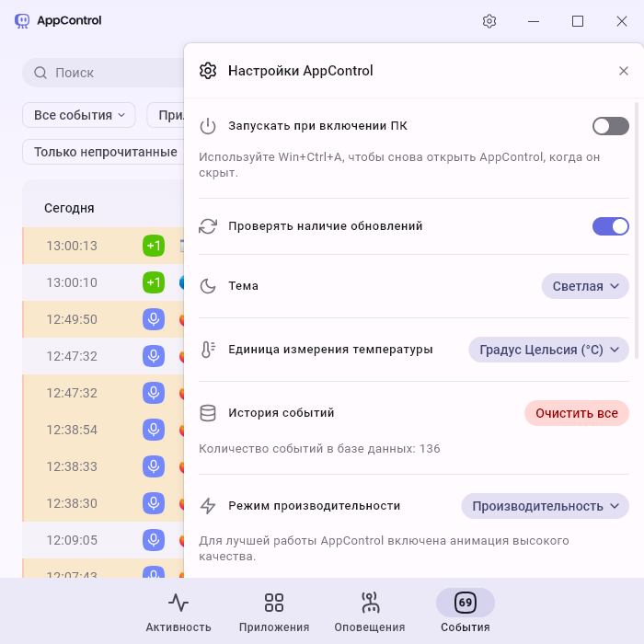
Task: Maximize the AppControl window
Action: [578, 21]
